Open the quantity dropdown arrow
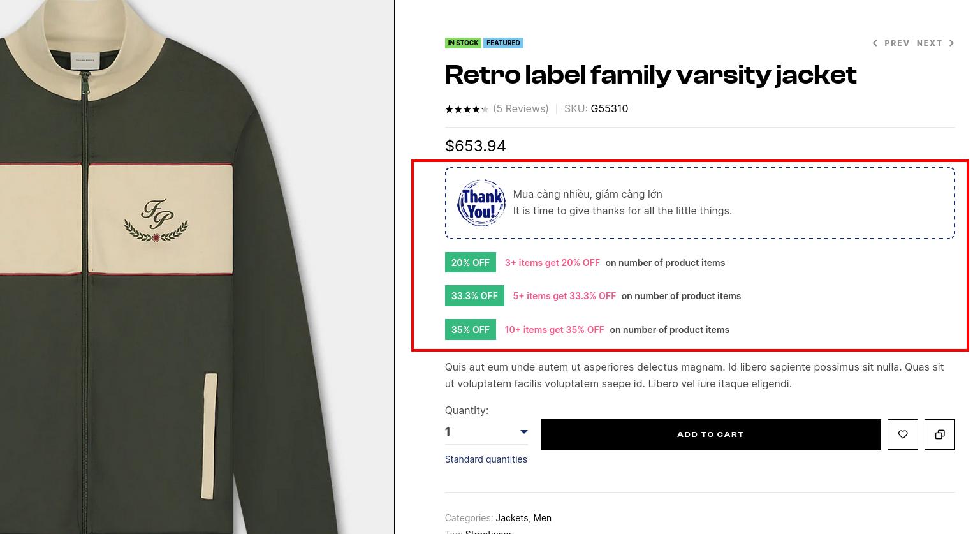The width and height of the screenshot is (980, 534). tap(523, 432)
